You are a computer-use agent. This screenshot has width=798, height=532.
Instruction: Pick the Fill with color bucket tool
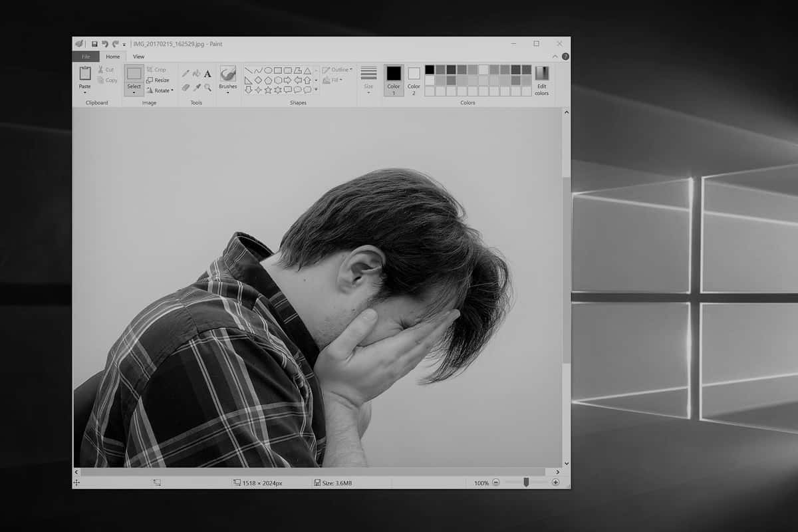point(196,73)
